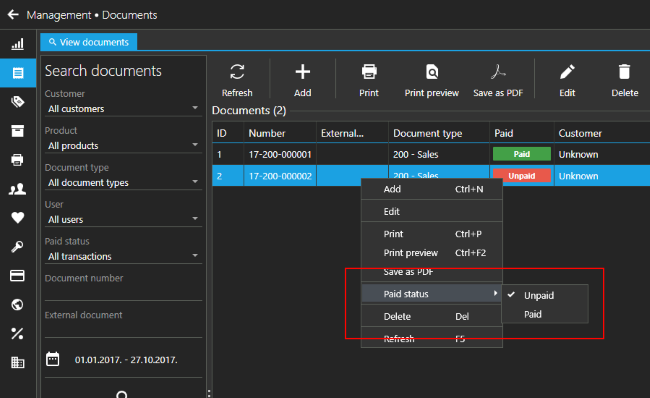Open Print preview from the toolbar
Image resolution: width=650 pixels, height=398 pixels.
click(x=432, y=80)
